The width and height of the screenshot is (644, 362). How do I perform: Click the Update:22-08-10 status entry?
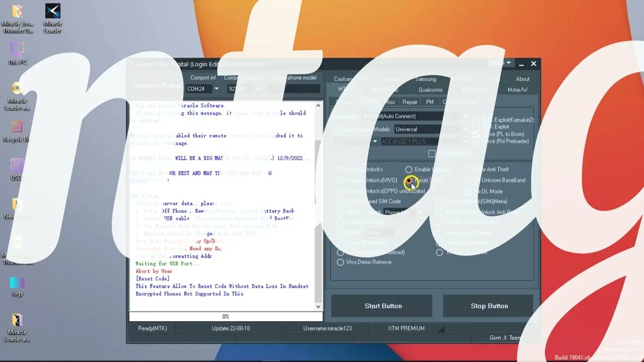[x=230, y=328]
